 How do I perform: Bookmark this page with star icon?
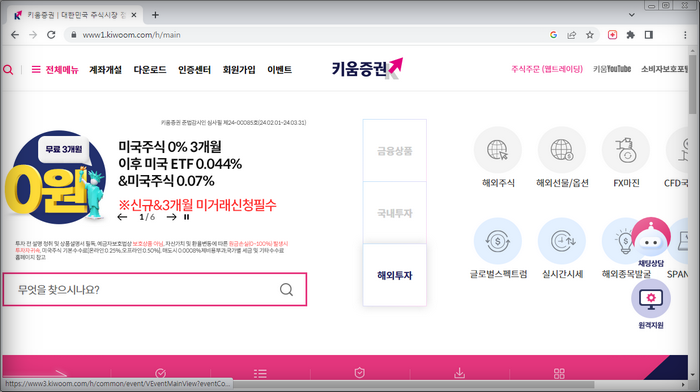(590, 35)
